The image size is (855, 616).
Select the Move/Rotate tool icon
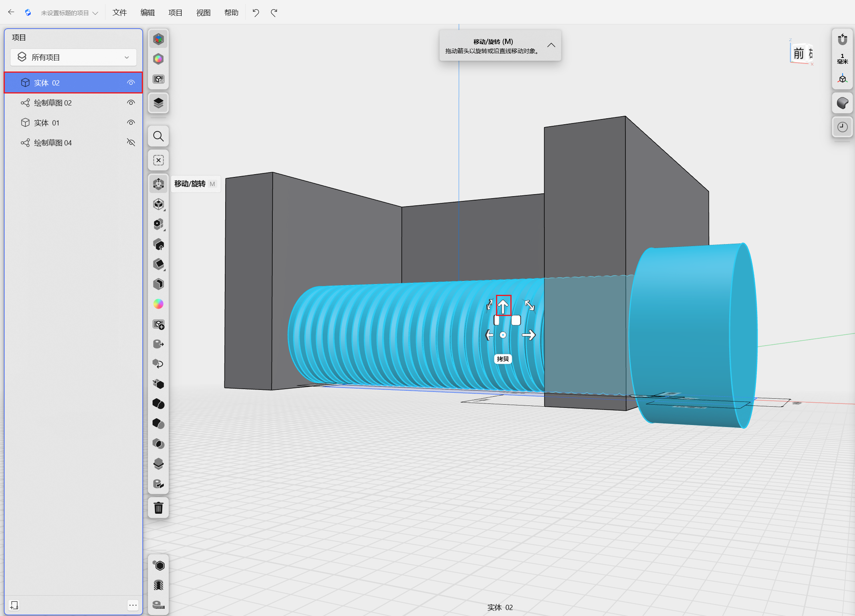159,184
